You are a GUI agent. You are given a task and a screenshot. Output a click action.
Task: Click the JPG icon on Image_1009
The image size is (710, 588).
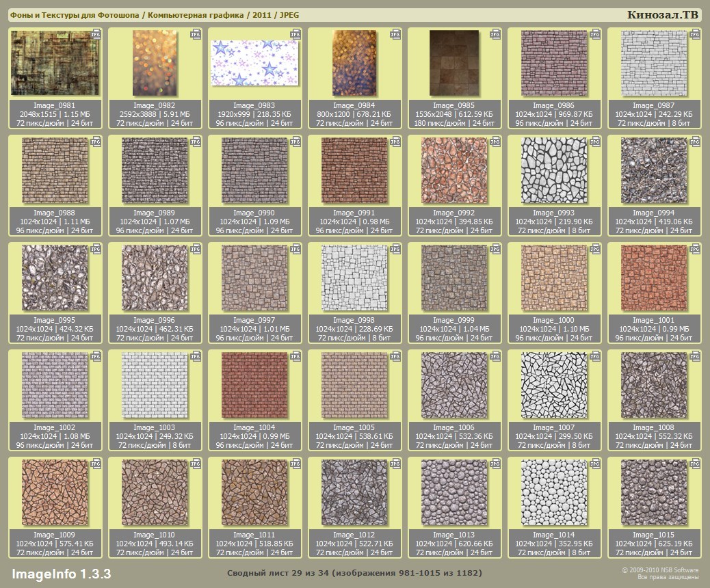(96, 463)
